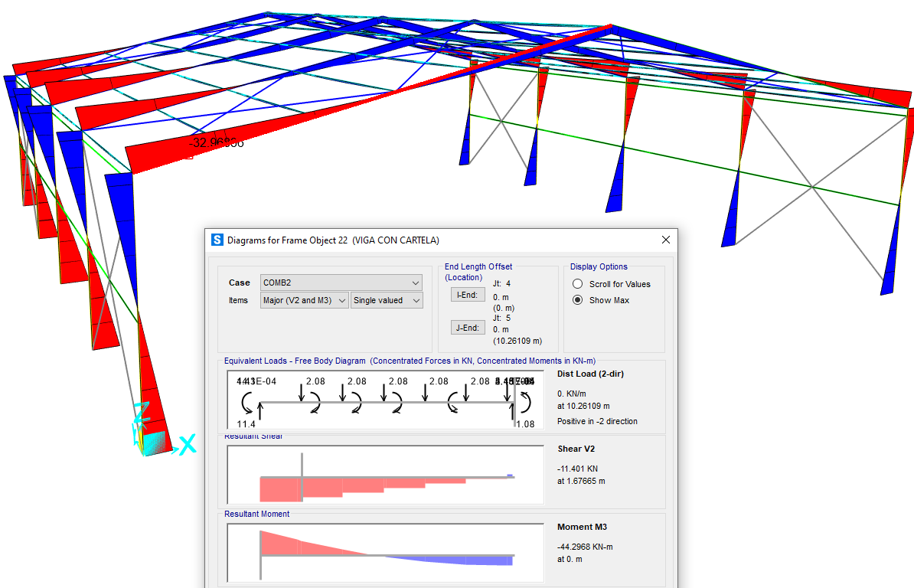
Task: Click the dialog title bar text VIGA CON CARTELA
Action: point(396,240)
